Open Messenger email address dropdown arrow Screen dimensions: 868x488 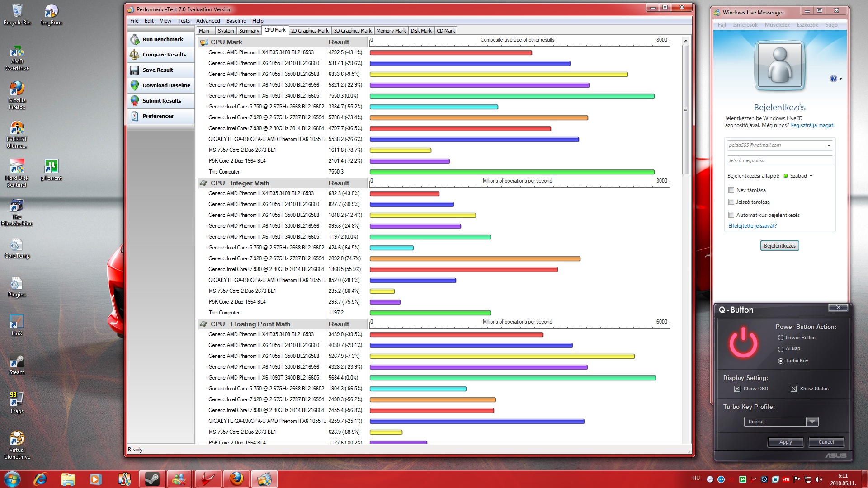(828, 145)
